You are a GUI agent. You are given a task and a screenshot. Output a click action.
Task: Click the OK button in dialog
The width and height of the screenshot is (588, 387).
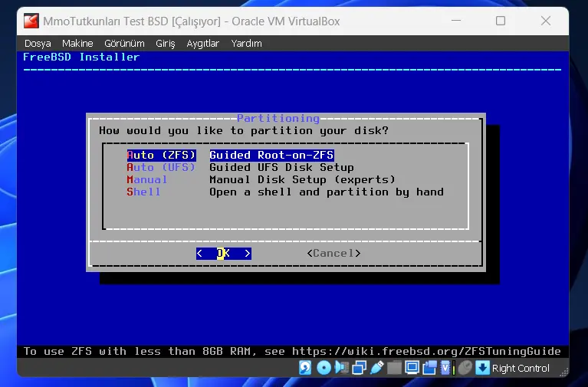pos(224,254)
